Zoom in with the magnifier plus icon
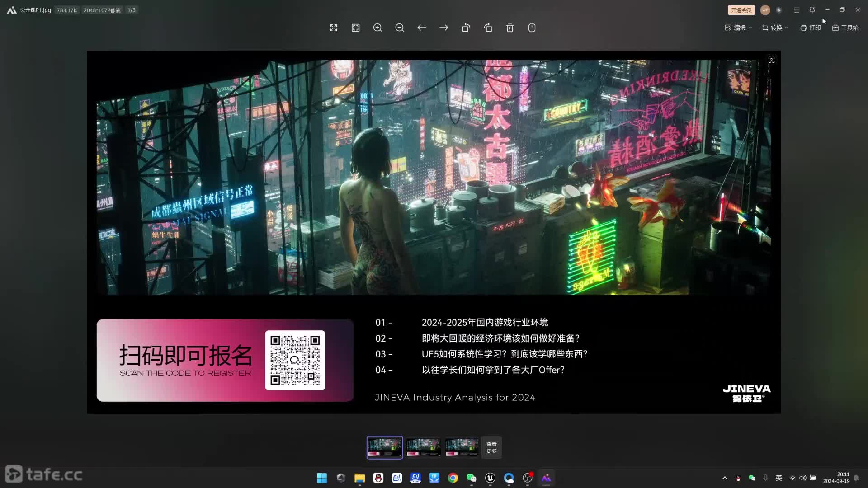 tap(378, 28)
